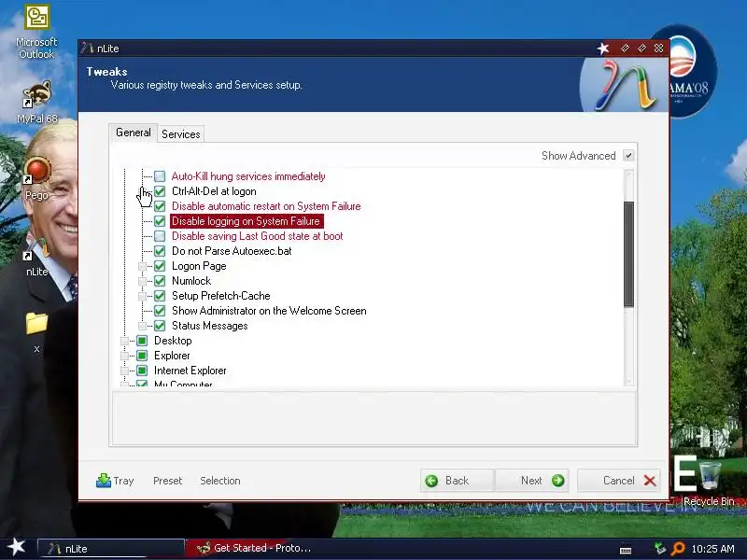Click the scrollbar up arrow in tweaks list
The image size is (747, 560).
click(628, 175)
